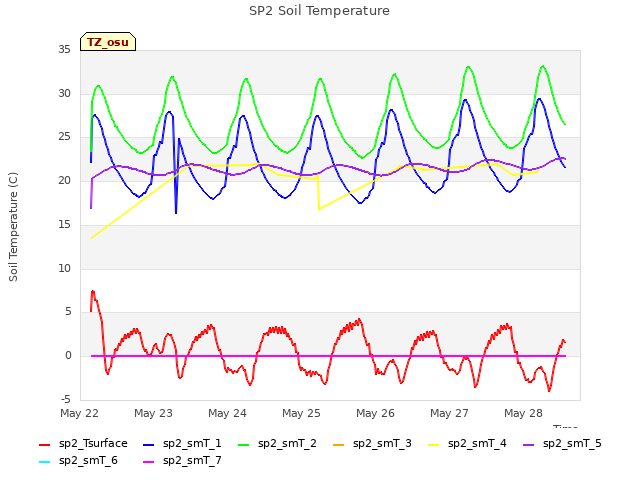Click the SP2 Soil Temperature chart title
640x480 pixels.
click(x=319, y=11)
